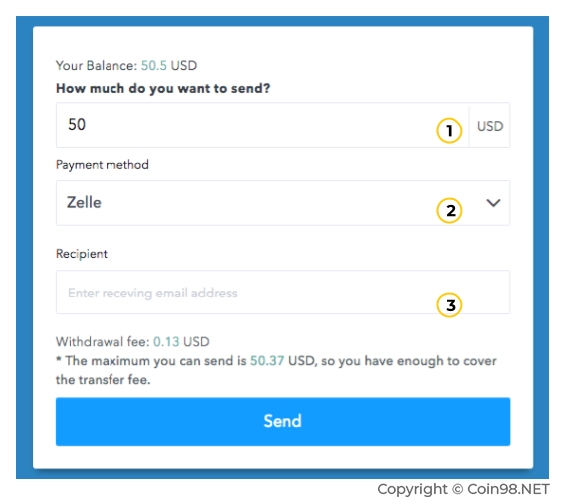Click the 'How much do you want to send?' heading
This screenshot has height=504, width=572.
[163, 88]
